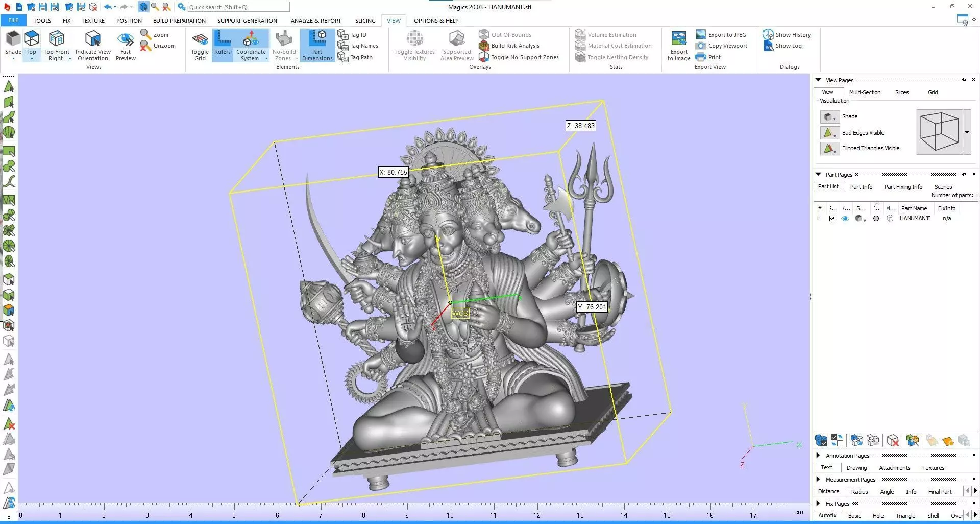Click the Undo arrow in quick access toolbar
The height and width of the screenshot is (524, 980).
coord(107,7)
